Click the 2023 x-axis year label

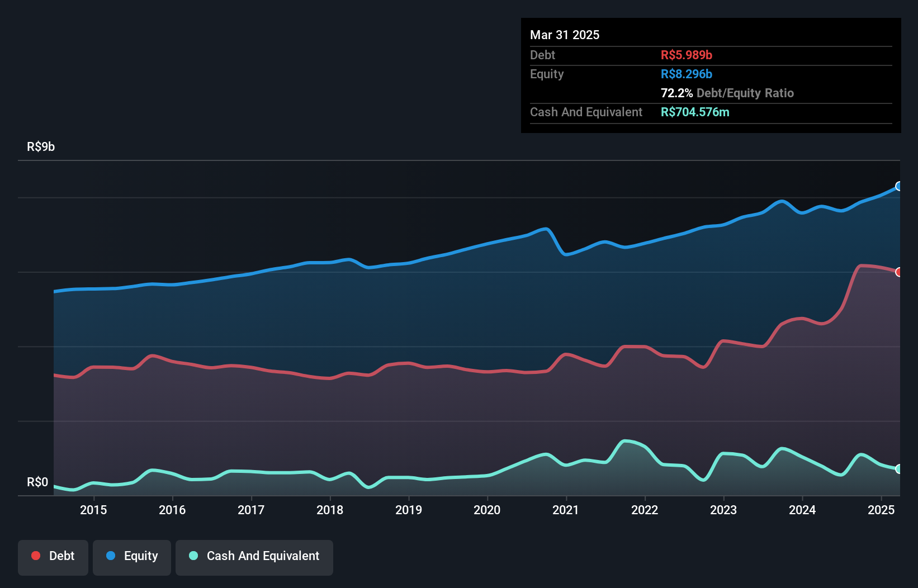(x=723, y=510)
